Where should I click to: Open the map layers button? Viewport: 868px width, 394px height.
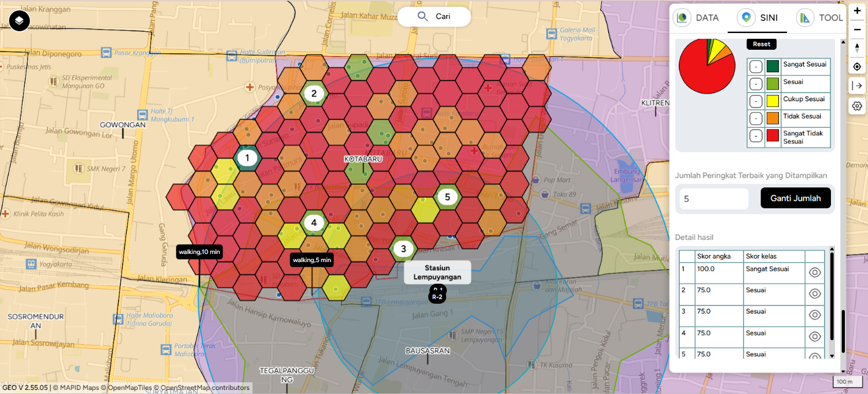pos(19,21)
